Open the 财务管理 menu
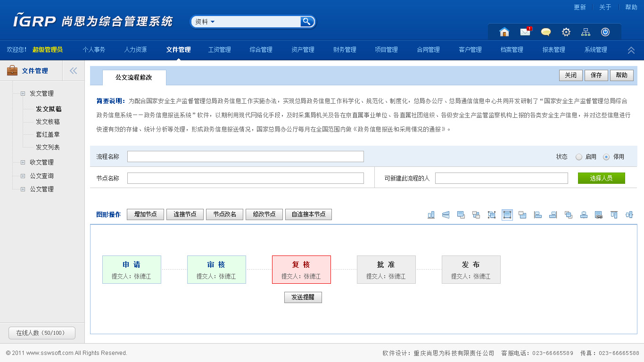 345,49
